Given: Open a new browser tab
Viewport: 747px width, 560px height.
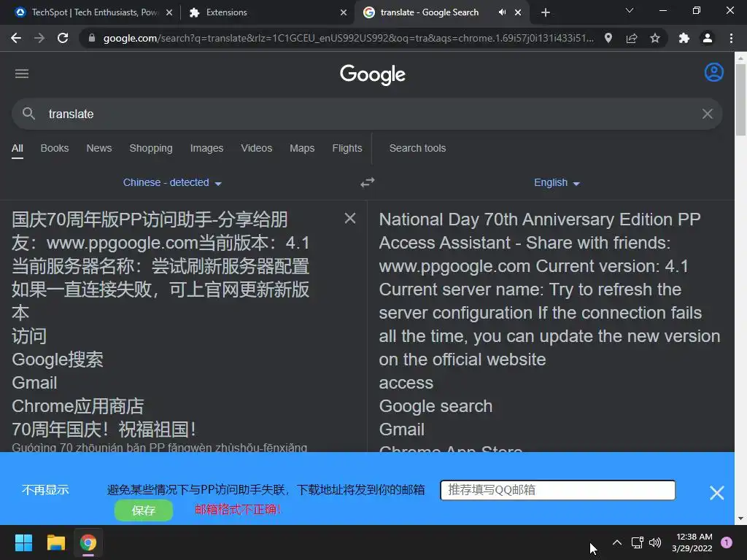Looking at the screenshot, I should 546,12.
